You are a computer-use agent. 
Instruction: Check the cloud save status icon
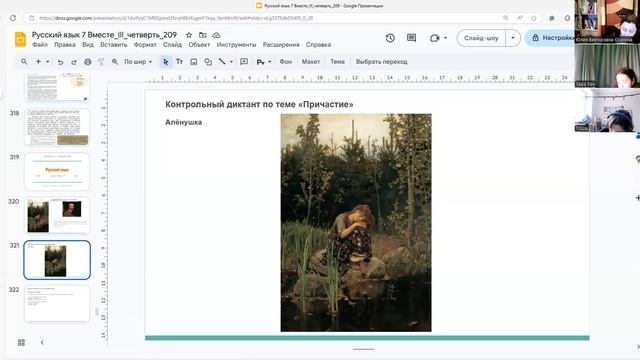tap(216, 35)
